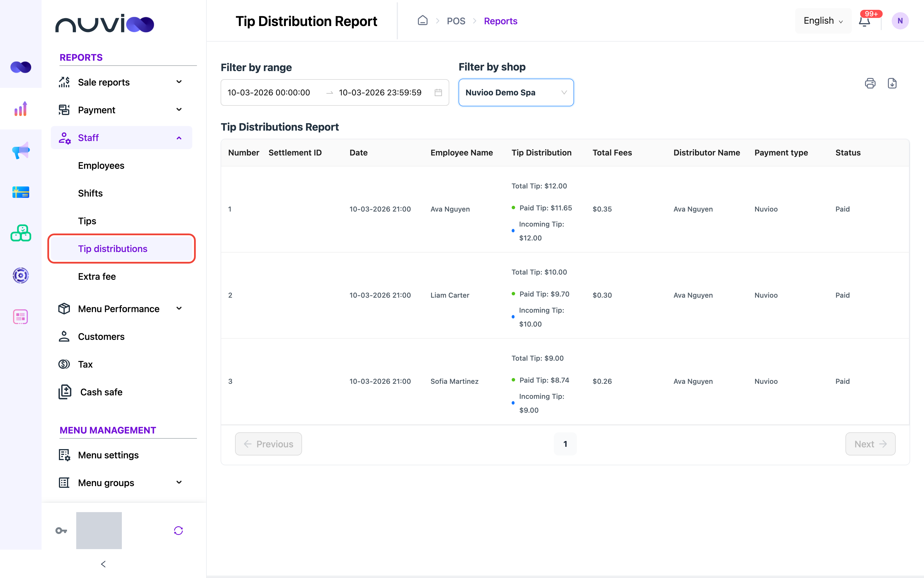Open the analytics bar chart sidebar icon
The image size is (924, 578).
pos(21,109)
